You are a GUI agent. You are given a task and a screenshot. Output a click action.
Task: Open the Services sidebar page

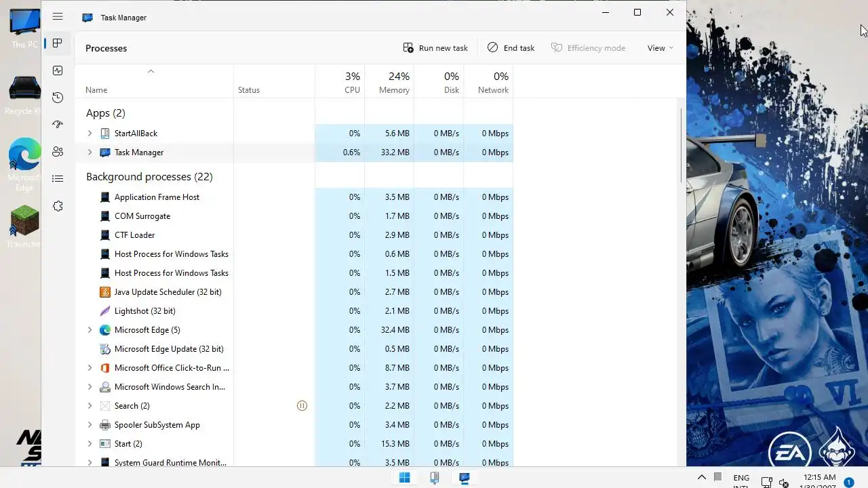coord(58,206)
